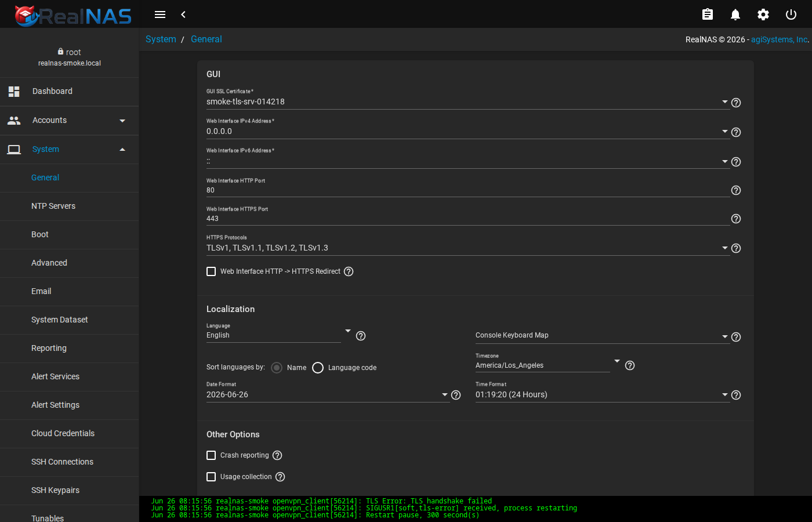The width and height of the screenshot is (812, 522).
Task: Show help for Web Interface IPv4 Address
Action: (x=736, y=132)
